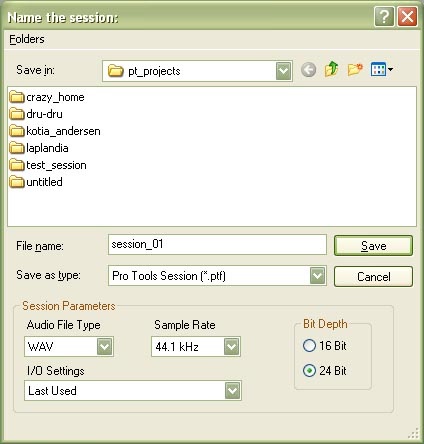The width and height of the screenshot is (424, 444).
Task: Create a new folder
Action: (355, 69)
